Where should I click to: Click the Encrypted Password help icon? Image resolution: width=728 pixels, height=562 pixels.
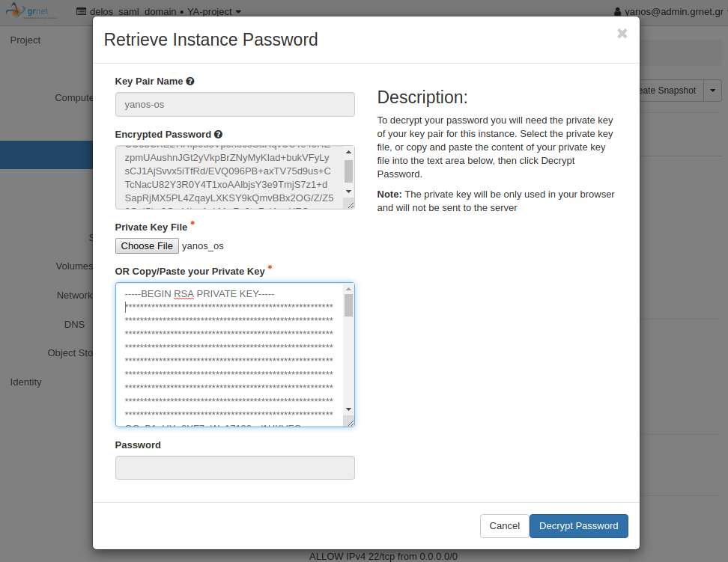(218, 135)
